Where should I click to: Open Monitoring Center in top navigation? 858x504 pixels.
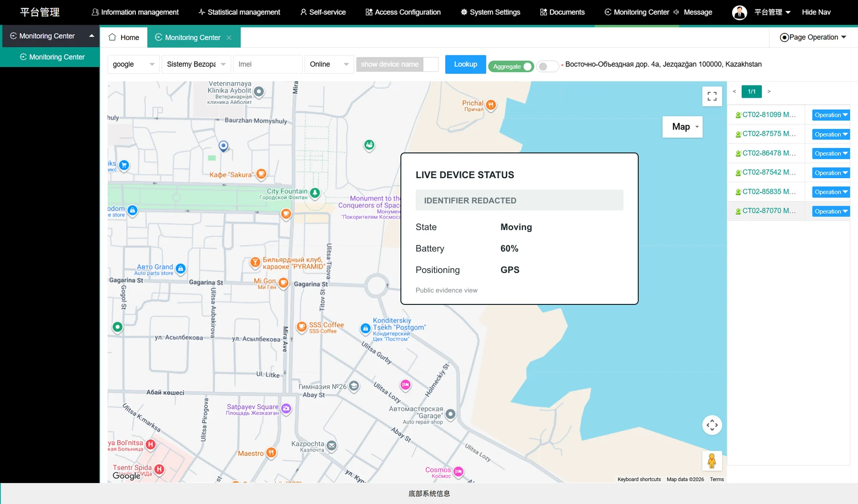pyautogui.click(x=636, y=12)
